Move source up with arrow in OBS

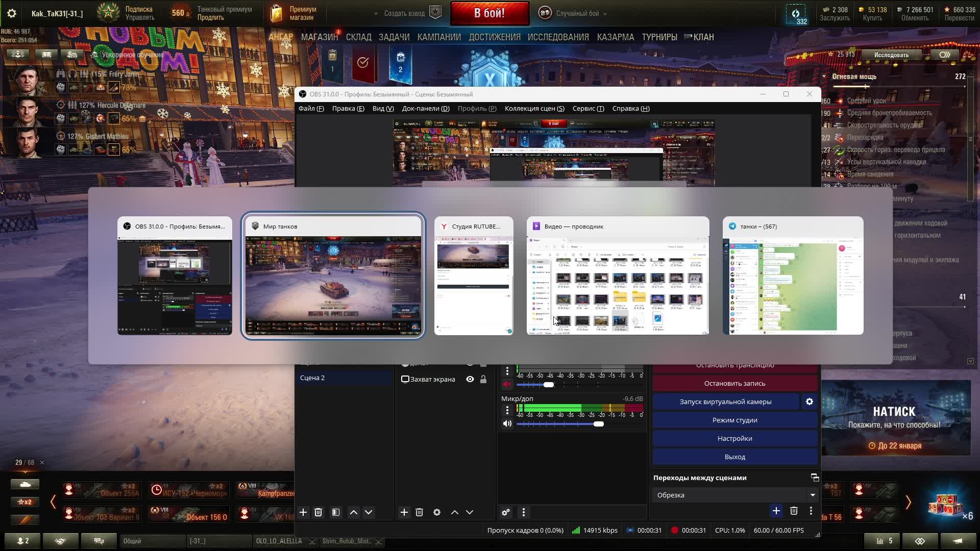pyautogui.click(x=454, y=512)
